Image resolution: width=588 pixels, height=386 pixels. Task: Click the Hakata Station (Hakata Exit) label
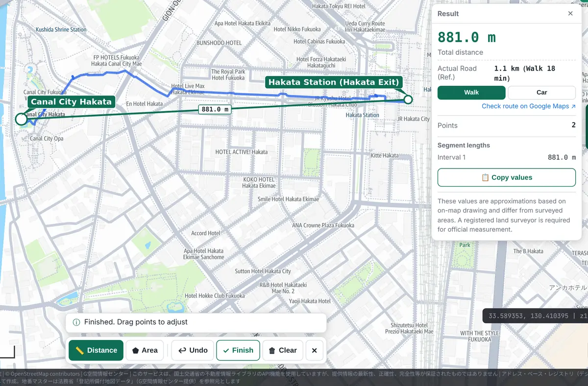(x=334, y=82)
